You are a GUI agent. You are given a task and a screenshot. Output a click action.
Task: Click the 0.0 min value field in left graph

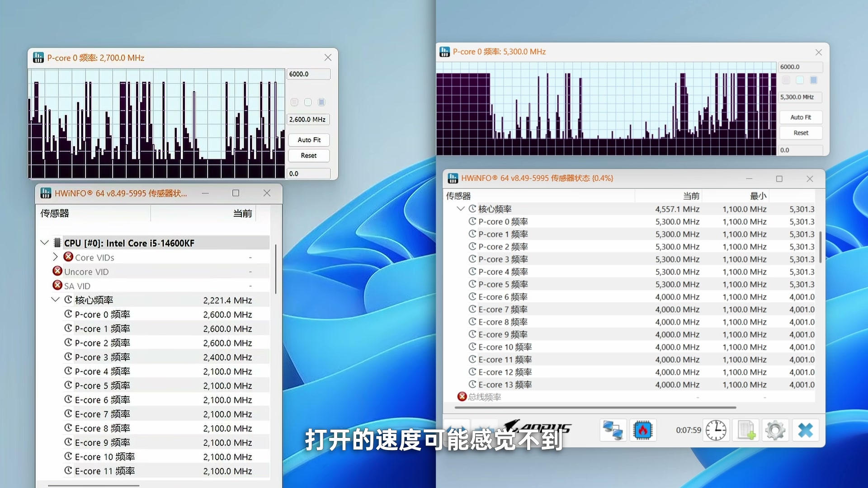click(309, 174)
